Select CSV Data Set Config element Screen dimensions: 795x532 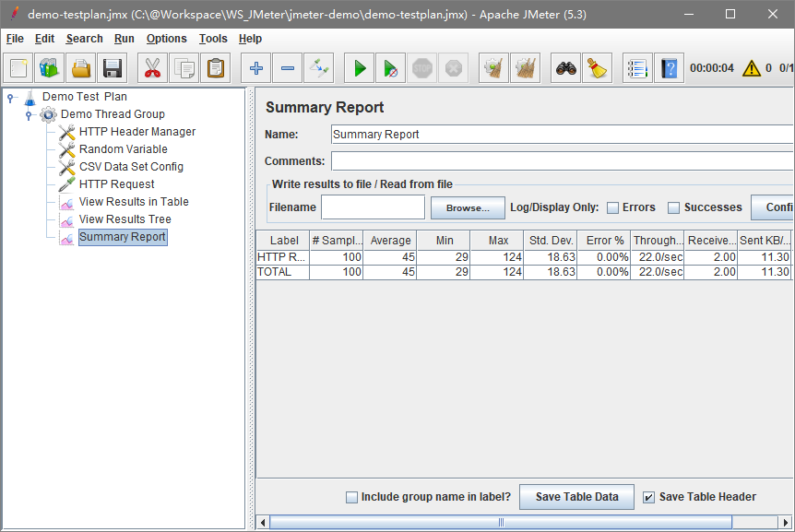pyautogui.click(x=131, y=167)
